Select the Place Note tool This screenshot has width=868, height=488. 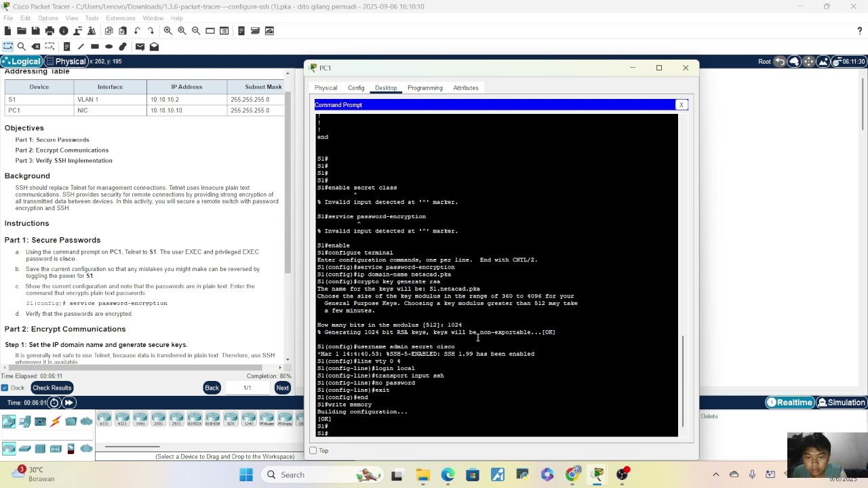click(66, 46)
